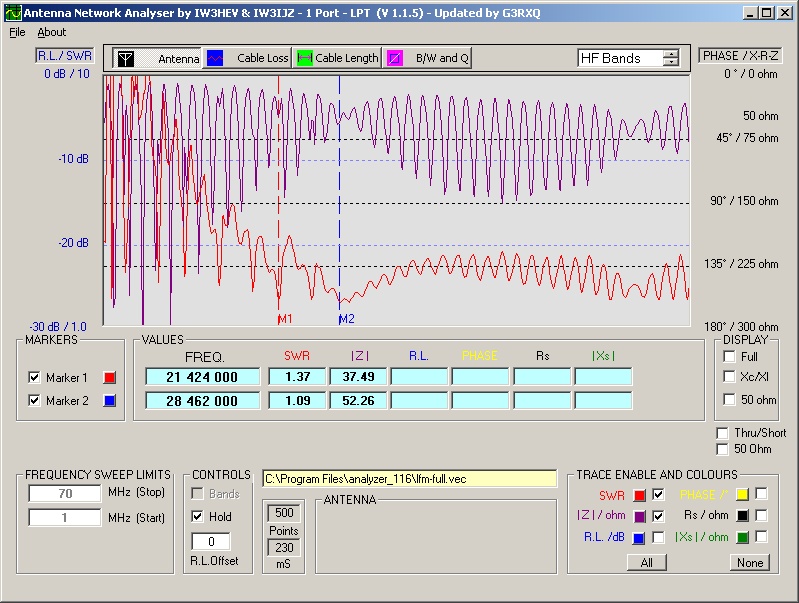Viewport: 799px width, 603px height.
Task: Click the PHASE / X-R-Z axis button
Action: 739,56
